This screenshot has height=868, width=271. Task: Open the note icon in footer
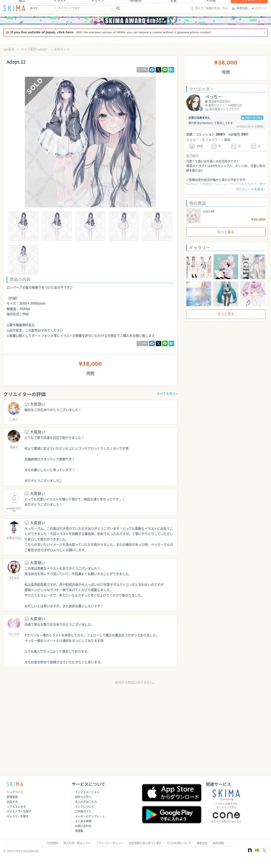point(250,851)
